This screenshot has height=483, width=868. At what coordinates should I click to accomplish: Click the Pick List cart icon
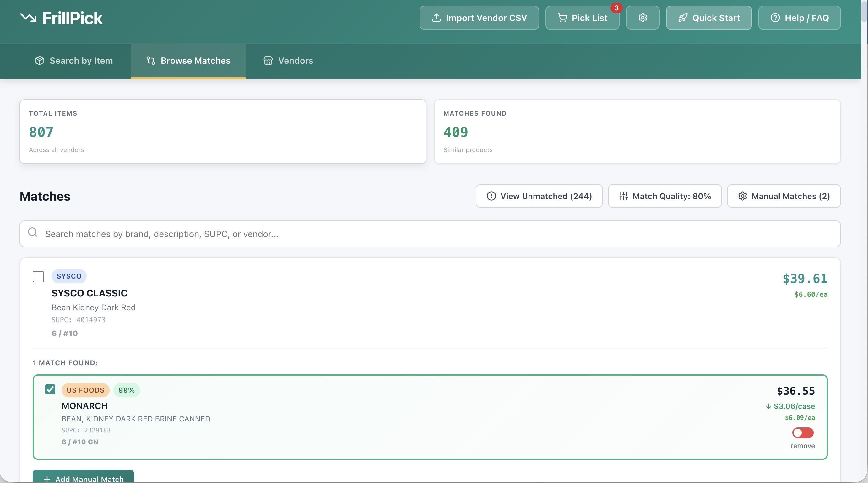tap(562, 18)
